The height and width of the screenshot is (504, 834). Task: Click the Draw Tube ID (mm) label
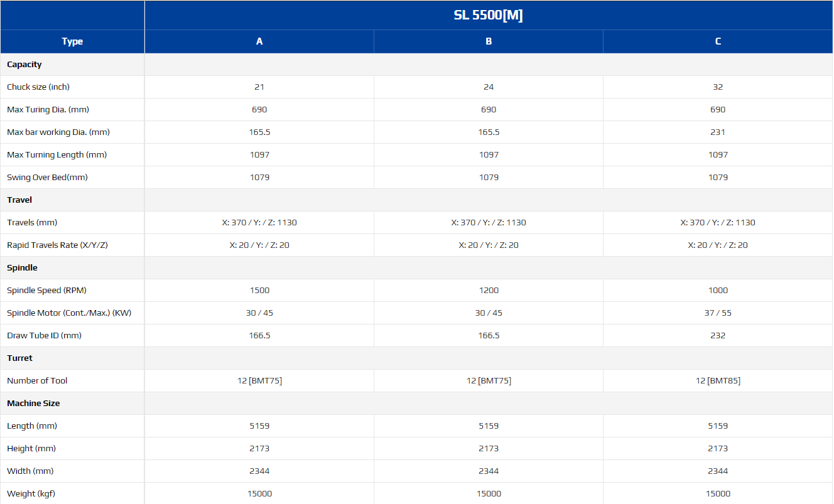(44, 336)
